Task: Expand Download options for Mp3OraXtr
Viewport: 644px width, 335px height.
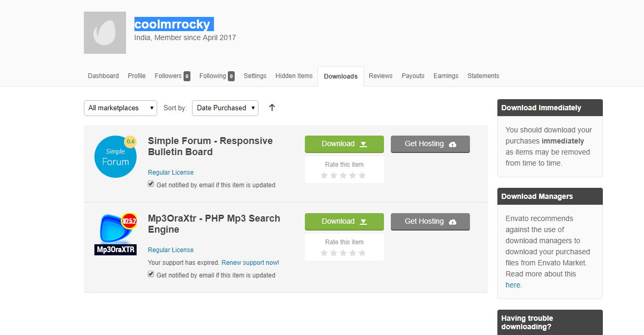Action: coord(344,222)
